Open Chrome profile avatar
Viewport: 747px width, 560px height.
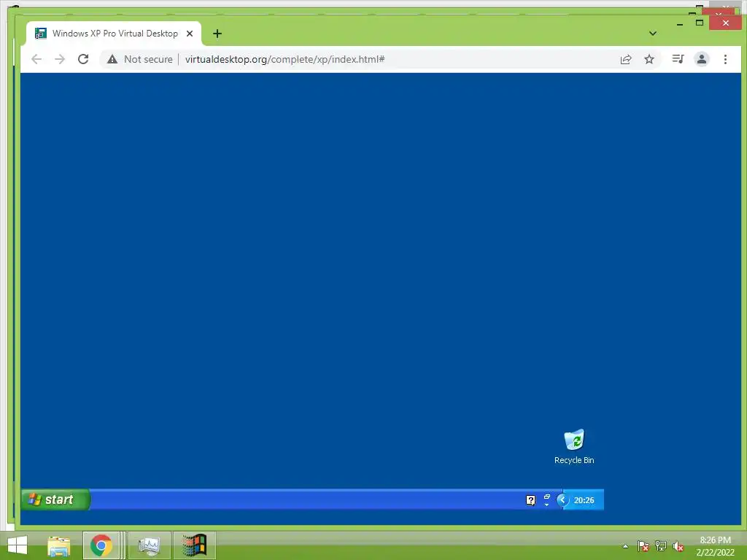[701, 59]
